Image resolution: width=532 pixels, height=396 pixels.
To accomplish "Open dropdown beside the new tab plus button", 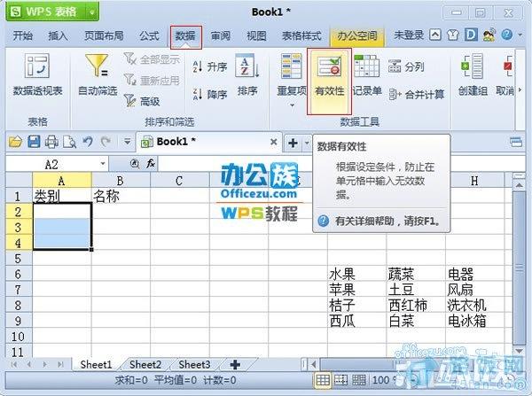I will click(x=307, y=143).
